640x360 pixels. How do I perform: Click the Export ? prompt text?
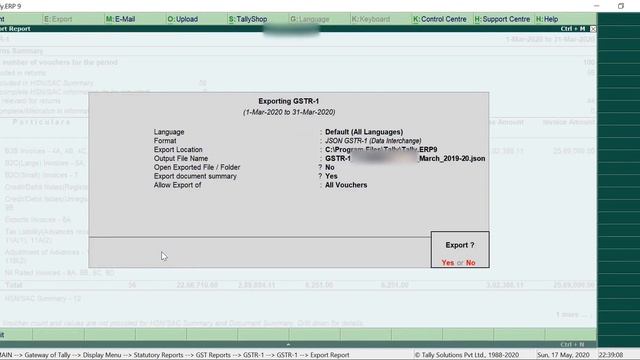coord(460,245)
